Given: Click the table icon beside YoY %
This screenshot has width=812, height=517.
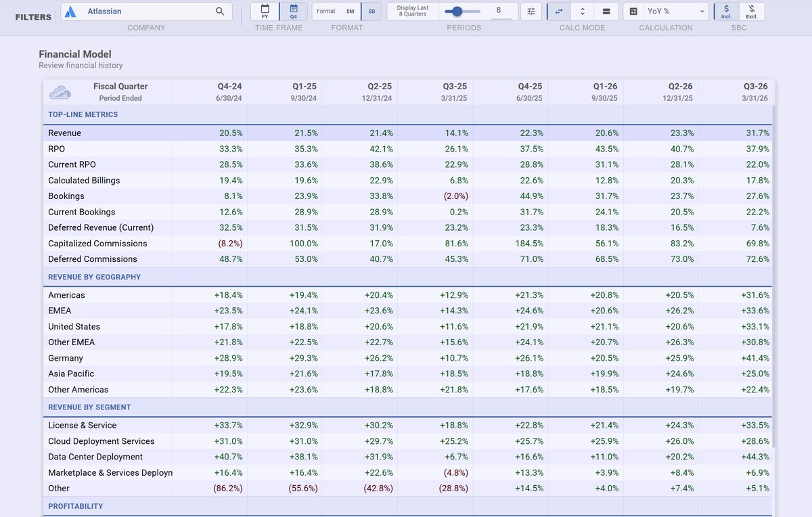Looking at the screenshot, I should point(633,12).
